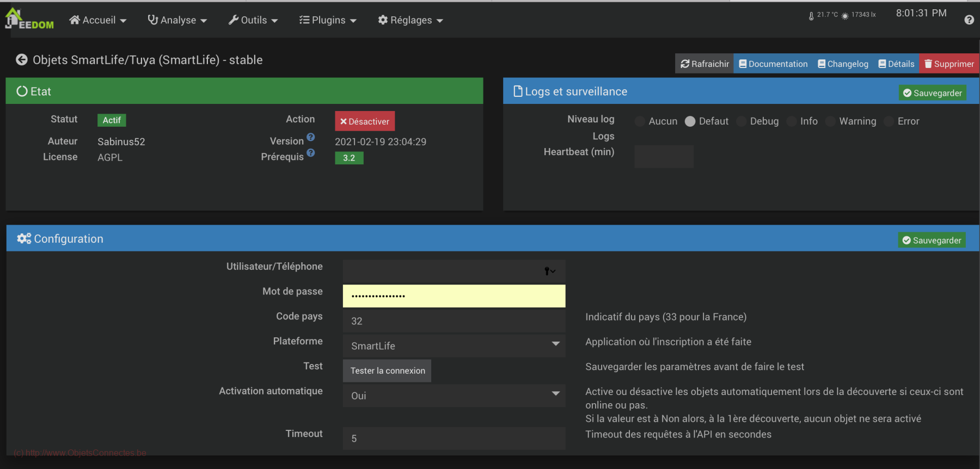Select Error log level

pyautogui.click(x=889, y=121)
